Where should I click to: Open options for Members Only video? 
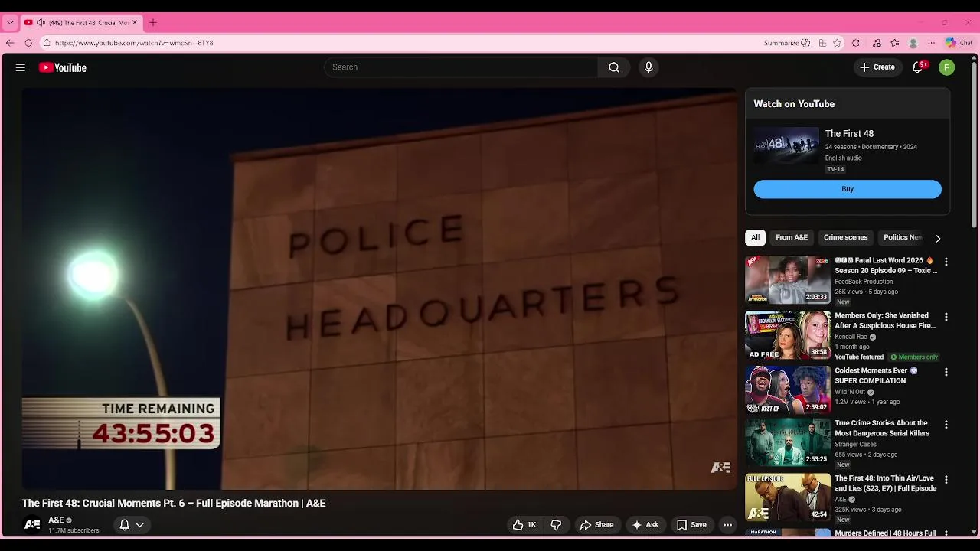point(946,317)
